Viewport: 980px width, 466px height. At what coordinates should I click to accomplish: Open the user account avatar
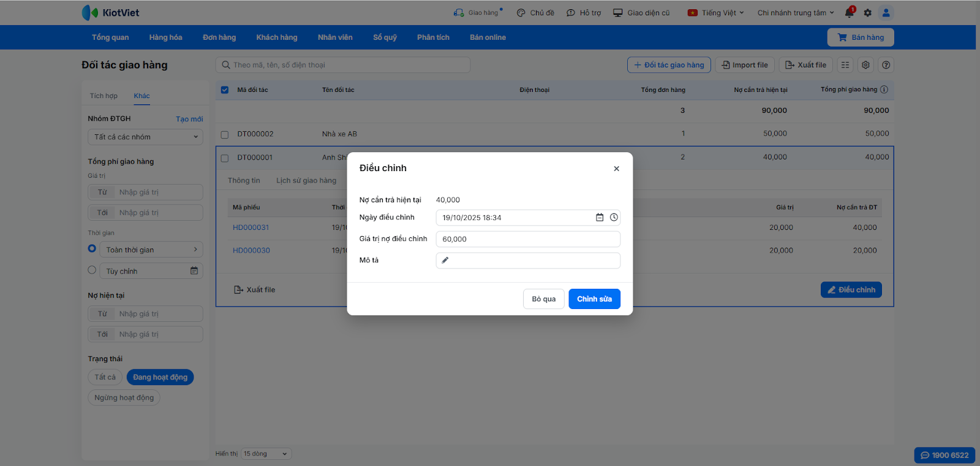click(886, 13)
